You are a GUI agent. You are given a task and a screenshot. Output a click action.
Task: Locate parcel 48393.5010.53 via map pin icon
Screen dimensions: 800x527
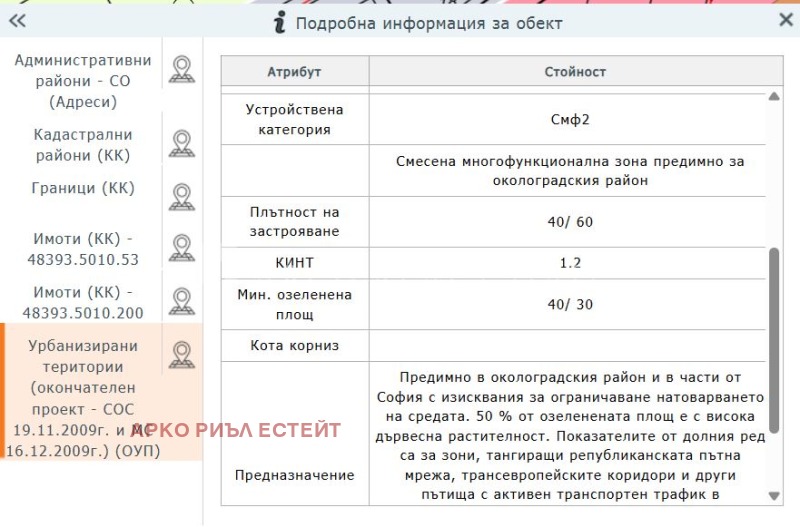click(x=181, y=248)
